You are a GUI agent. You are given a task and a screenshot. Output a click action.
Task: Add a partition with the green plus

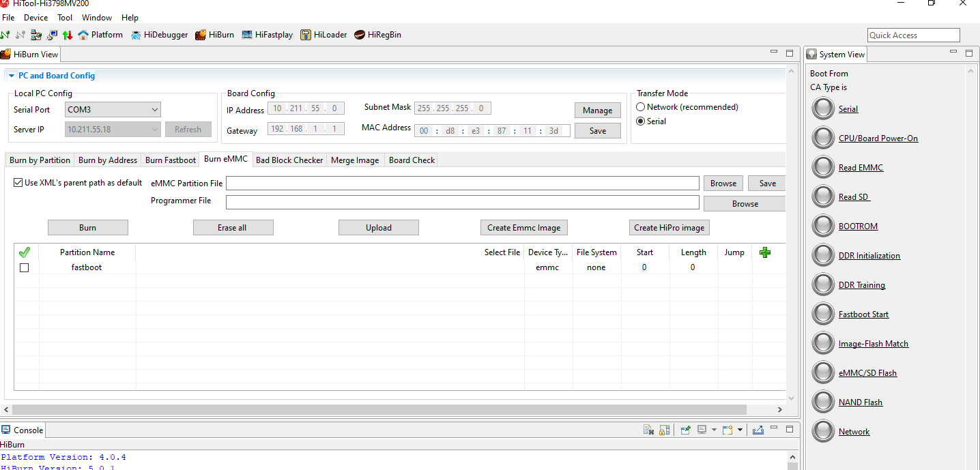tap(765, 252)
